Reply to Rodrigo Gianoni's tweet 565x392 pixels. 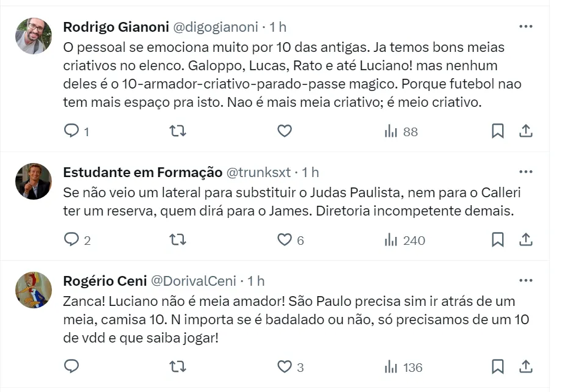click(x=72, y=131)
